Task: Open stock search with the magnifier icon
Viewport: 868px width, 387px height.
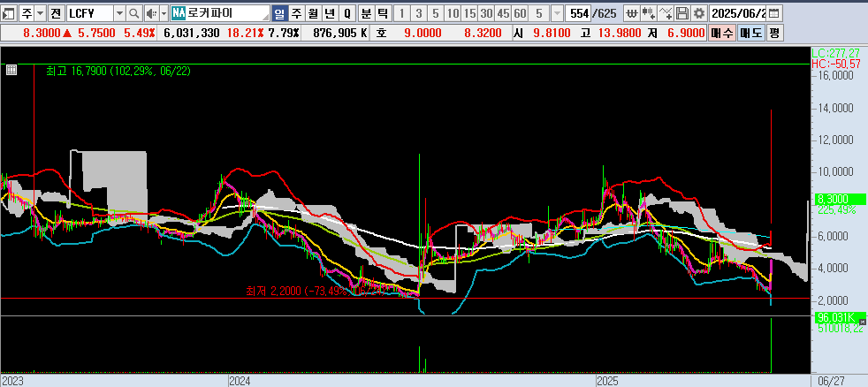Action: (134, 12)
